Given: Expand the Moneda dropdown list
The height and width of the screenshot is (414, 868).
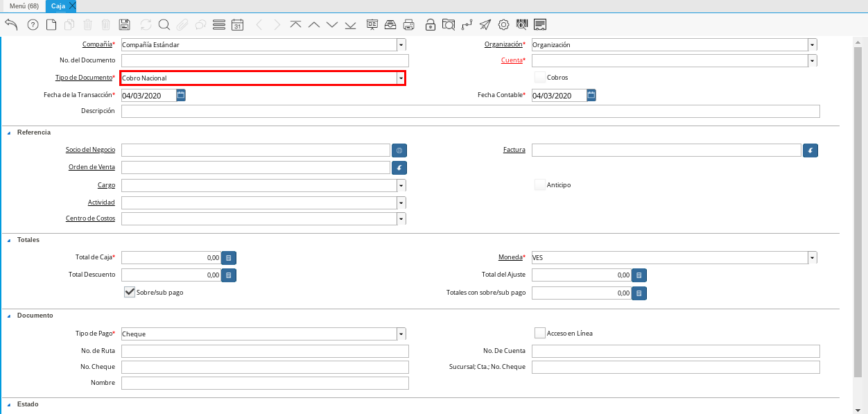Looking at the screenshot, I should (812, 258).
